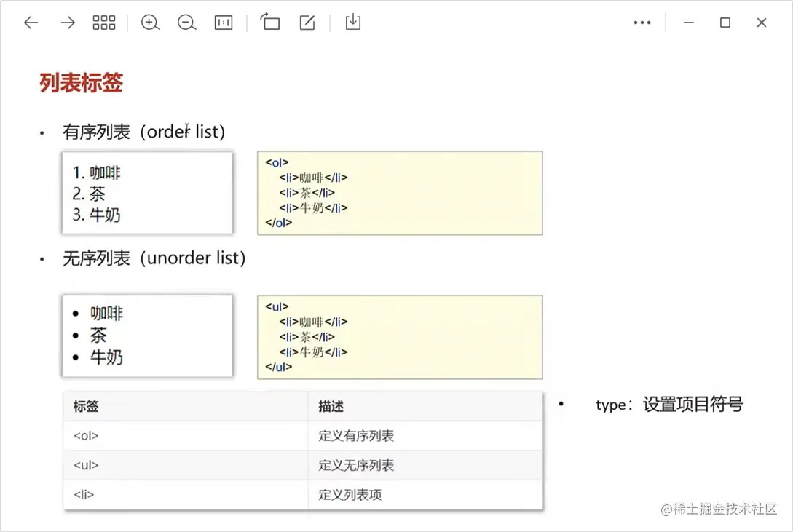This screenshot has width=793, height=532.
Task: Click <li>咖啡</li> in the ul code box
Action: [313, 322]
